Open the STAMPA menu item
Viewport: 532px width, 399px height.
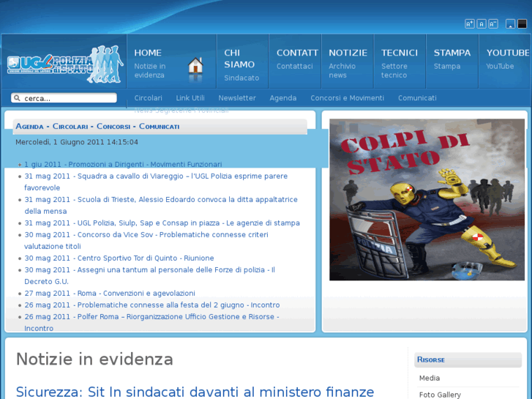pos(452,61)
